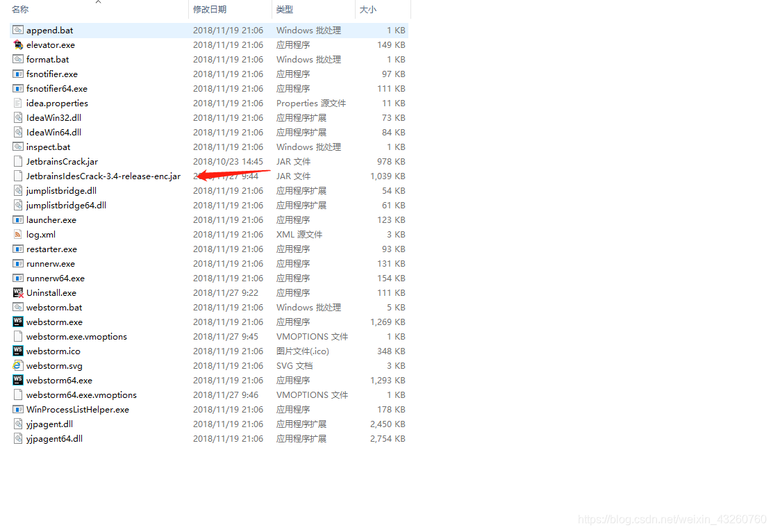Select the elevator.exe icon
The image size is (773, 532).
pos(18,45)
